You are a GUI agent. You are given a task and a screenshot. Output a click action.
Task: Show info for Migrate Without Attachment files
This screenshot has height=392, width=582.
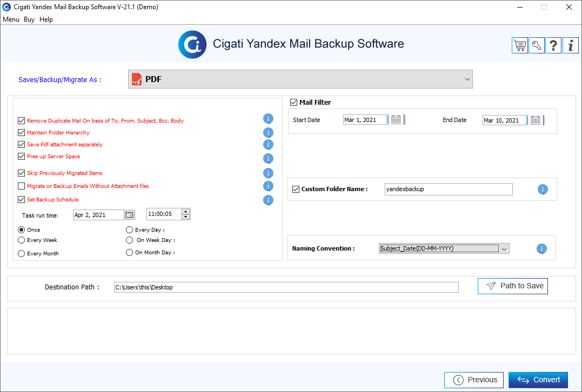point(268,186)
